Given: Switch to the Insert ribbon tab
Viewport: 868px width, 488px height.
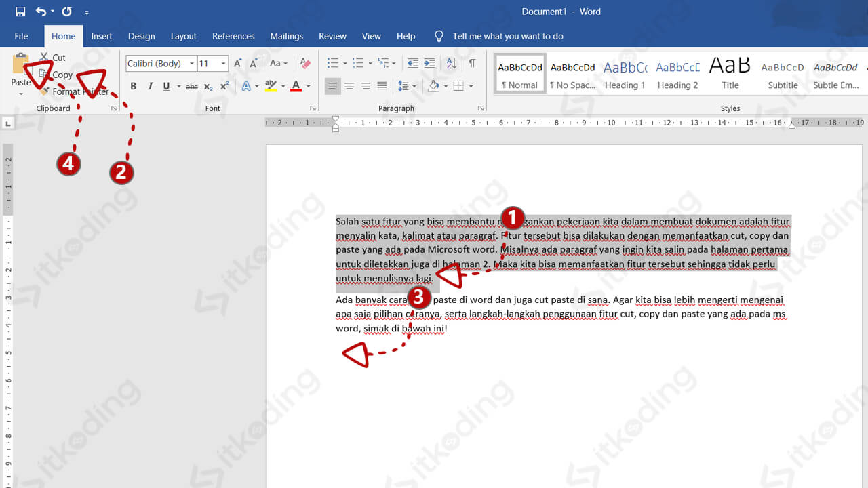Looking at the screenshot, I should click(101, 36).
